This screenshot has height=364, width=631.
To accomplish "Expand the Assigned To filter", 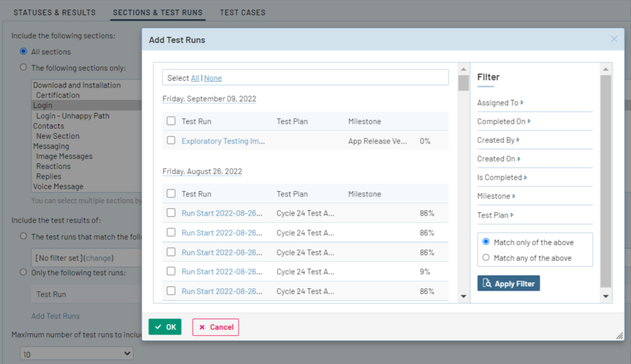I will 500,103.
